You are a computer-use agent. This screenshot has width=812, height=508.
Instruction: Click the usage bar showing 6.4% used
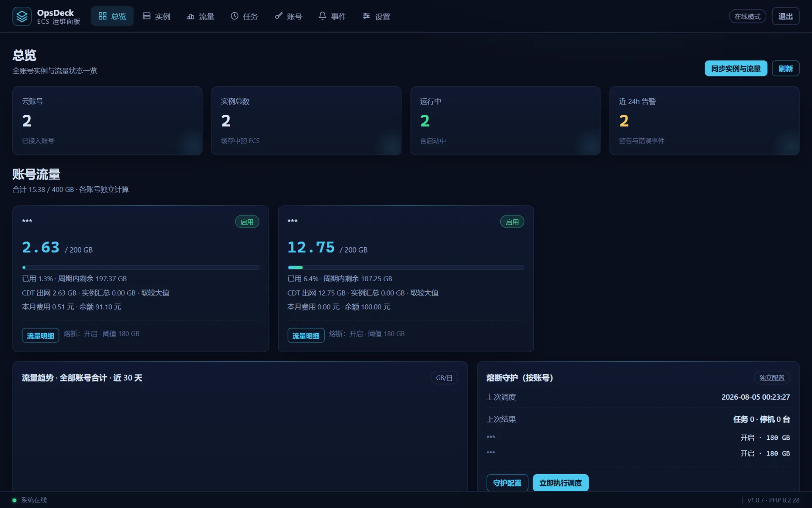[x=406, y=268]
